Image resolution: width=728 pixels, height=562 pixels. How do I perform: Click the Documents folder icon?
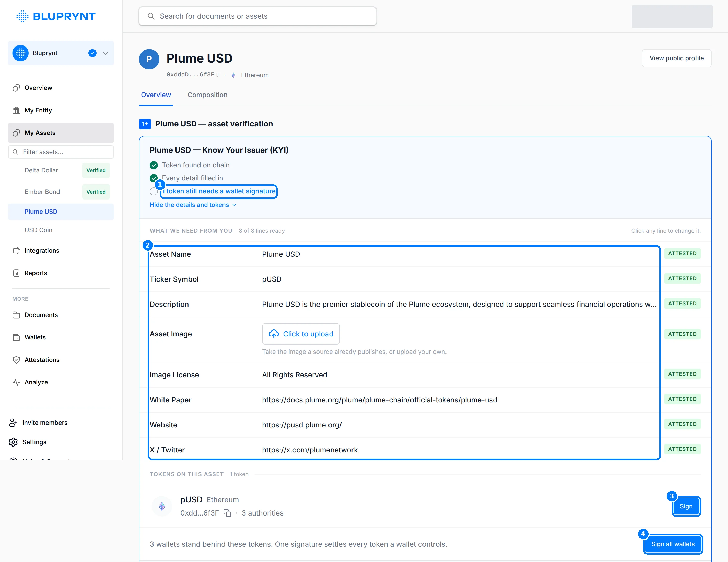tap(16, 315)
